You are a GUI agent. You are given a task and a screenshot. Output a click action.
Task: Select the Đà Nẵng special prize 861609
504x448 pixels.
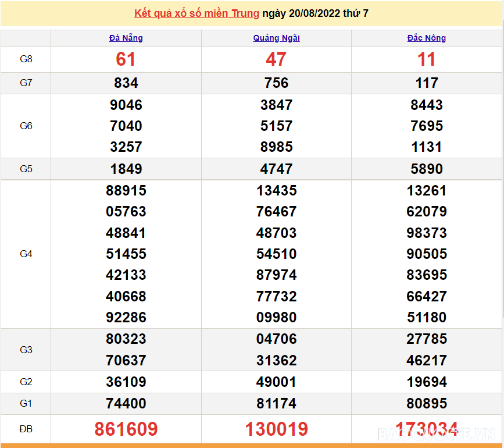(126, 429)
